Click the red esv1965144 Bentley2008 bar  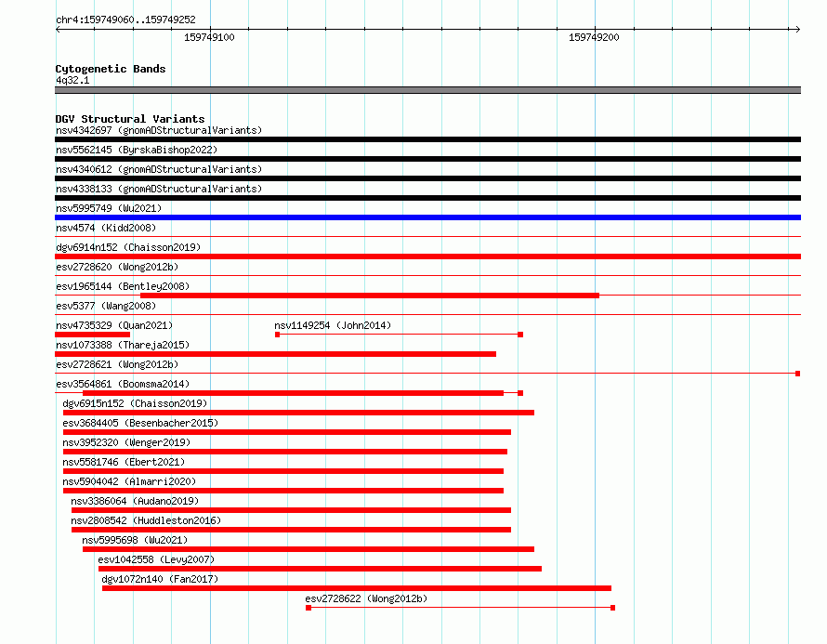(x=370, y=296)
